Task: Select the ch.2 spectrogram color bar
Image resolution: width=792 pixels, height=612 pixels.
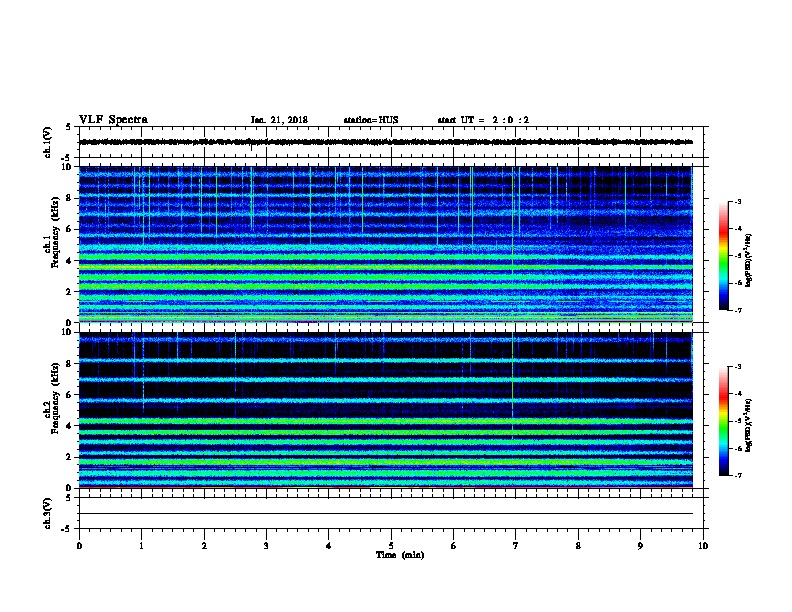Action: [x=723, y=421]
